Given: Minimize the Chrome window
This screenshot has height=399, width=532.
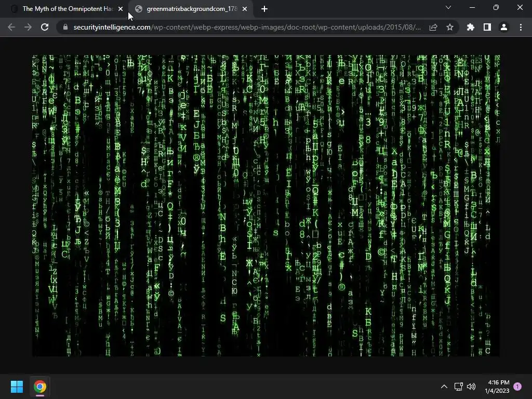Looking at the screenshot, I should 472,7.
